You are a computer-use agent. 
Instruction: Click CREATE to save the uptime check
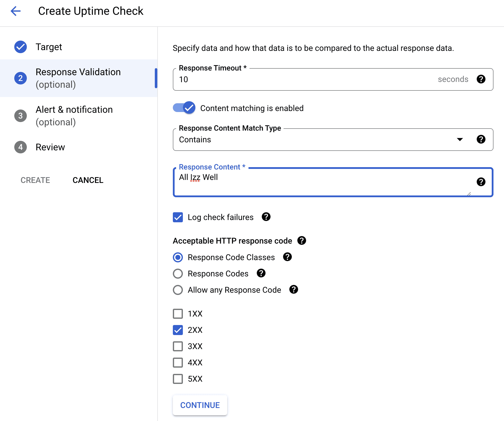(x=35, y=180)
